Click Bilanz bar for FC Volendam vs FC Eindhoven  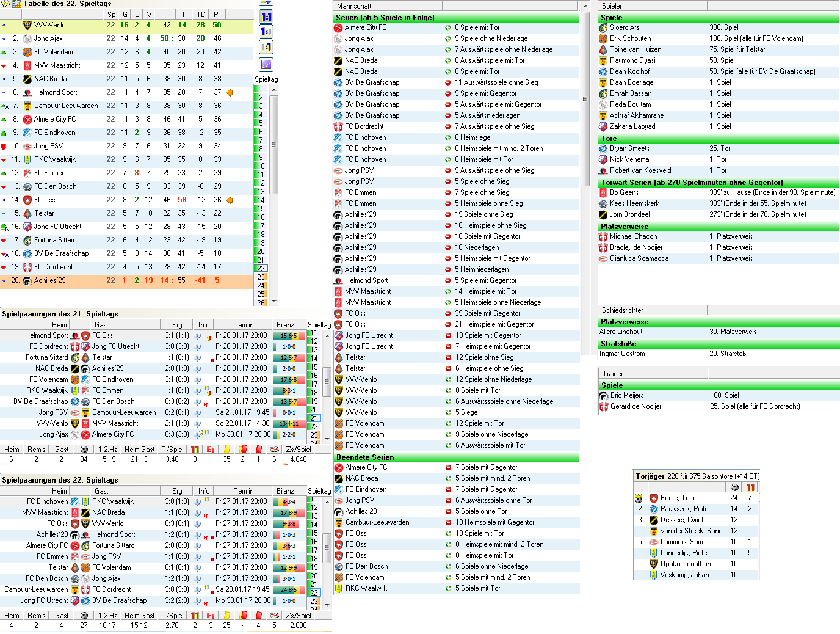tap(289, 379)
